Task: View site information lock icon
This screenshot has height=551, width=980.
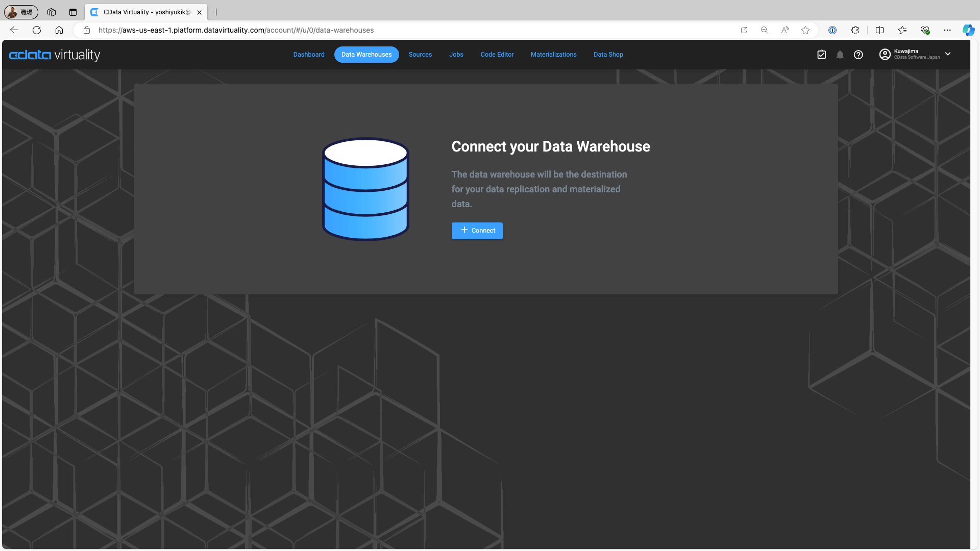Action: [87, 30]
